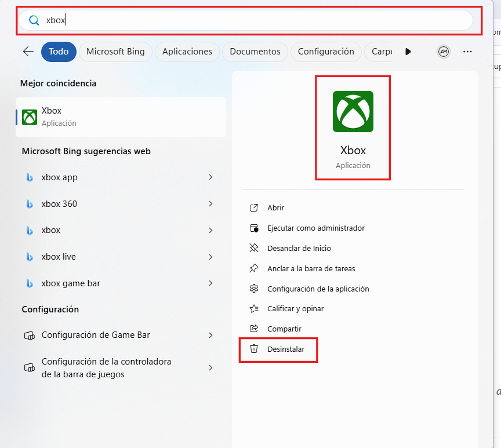The width and height of the screenshot is (501, 448).
Task: Click the star icon for Calificar y opinar
Action: [x=253, y=308]
